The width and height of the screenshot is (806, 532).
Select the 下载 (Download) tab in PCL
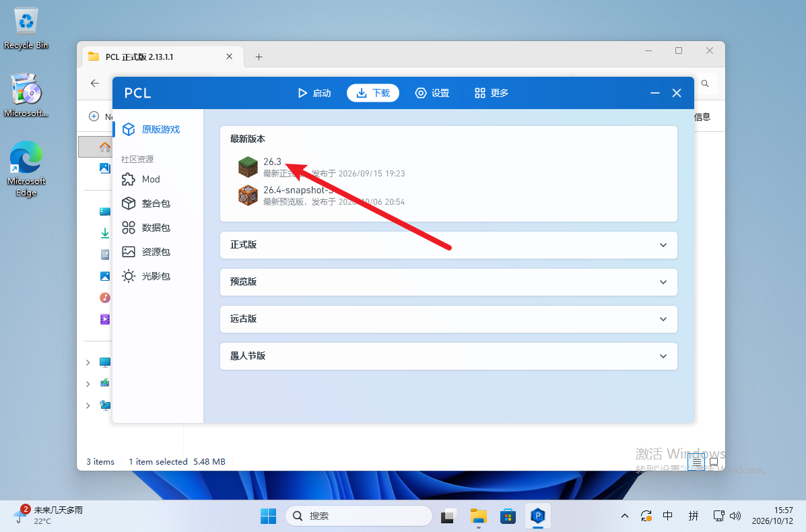click(372, 93)
